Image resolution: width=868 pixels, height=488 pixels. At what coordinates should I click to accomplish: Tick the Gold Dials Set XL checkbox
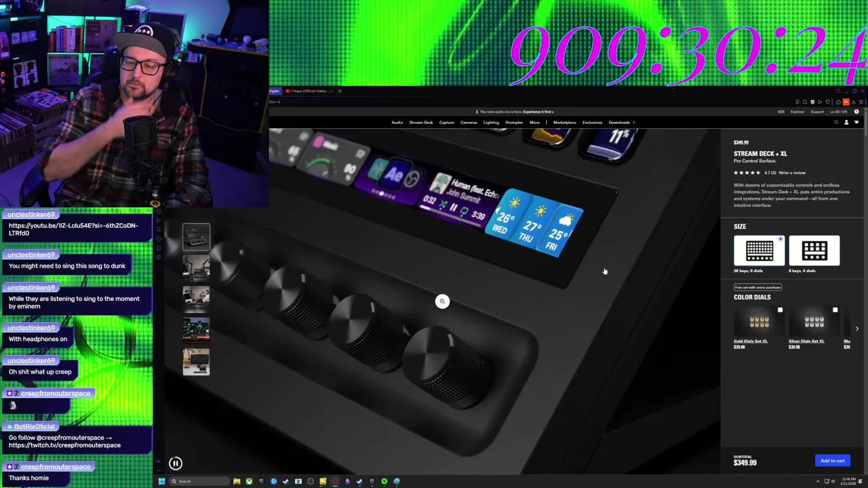780,310
